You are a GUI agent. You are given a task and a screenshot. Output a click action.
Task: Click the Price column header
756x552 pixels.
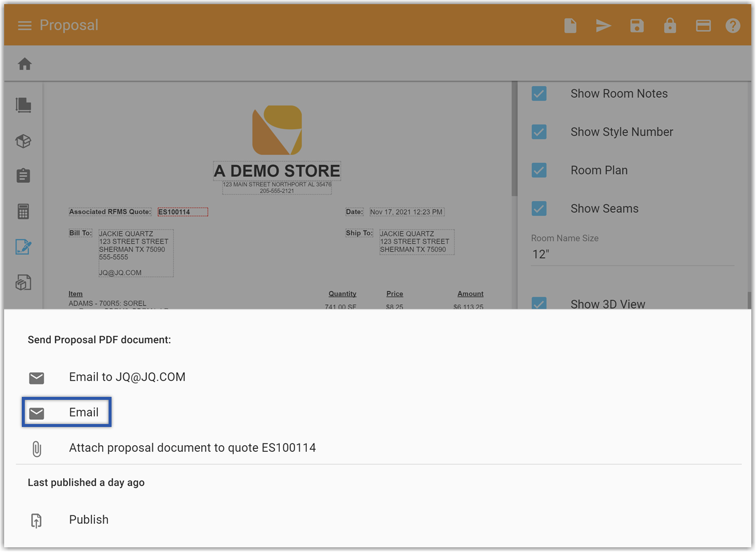(x=395, y=294)
